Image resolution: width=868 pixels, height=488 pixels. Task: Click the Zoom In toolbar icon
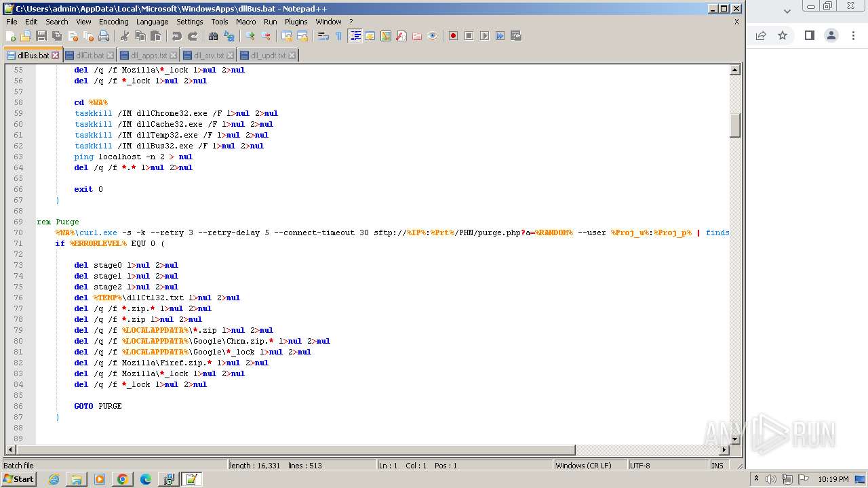pyautogui.click(x=250, y=36)
